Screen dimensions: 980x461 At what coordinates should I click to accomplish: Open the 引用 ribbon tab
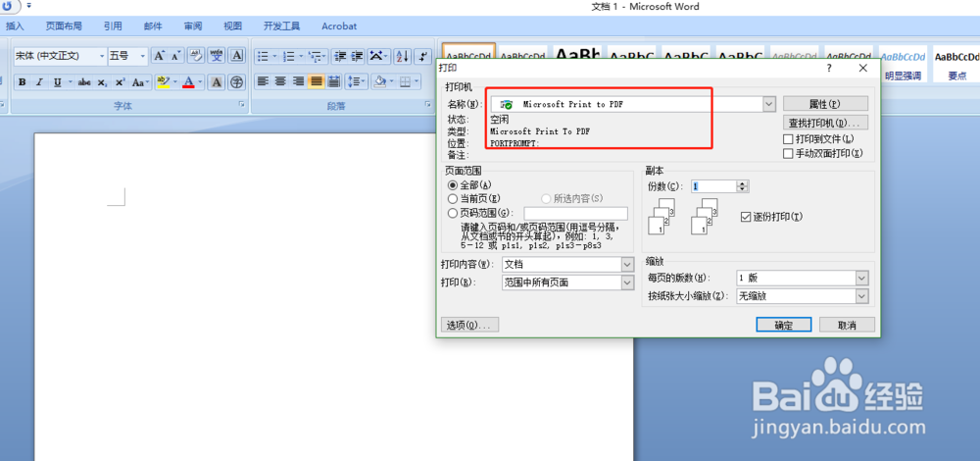(113, 26)
